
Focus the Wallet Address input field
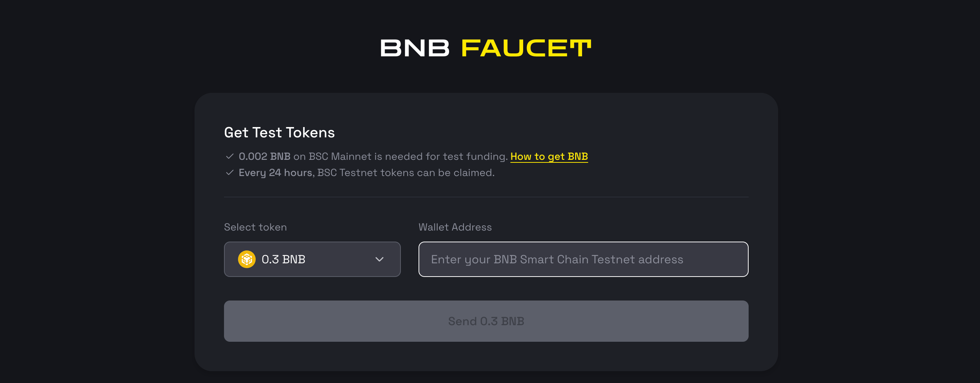click(x=583, y=259)
